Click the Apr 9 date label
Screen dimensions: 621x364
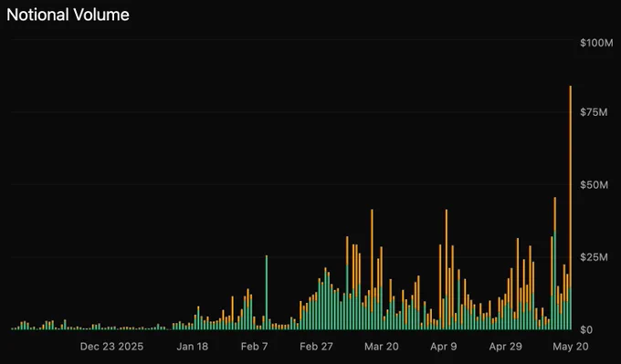point(444,347)
